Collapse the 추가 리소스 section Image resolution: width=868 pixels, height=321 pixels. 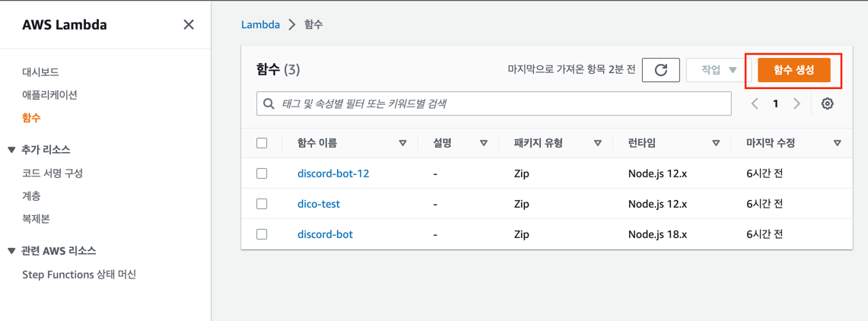tap(11, 150)
